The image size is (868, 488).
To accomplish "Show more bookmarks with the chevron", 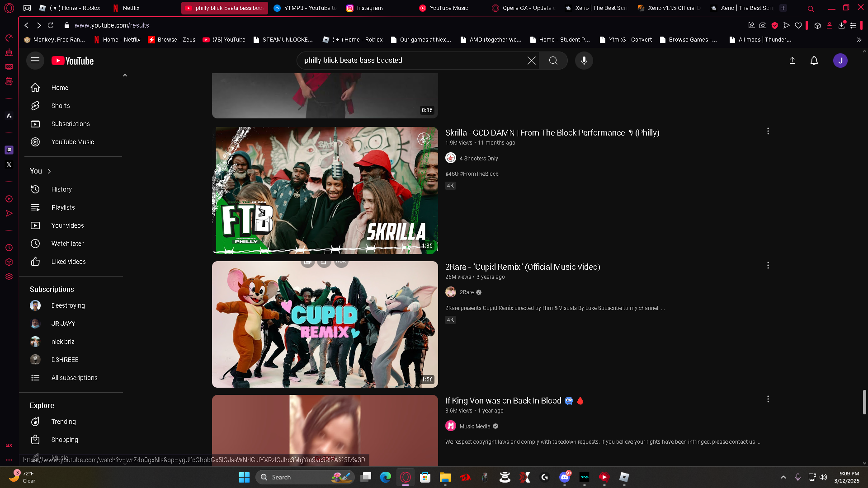I will pyautogui.click(x=859, y=40).
